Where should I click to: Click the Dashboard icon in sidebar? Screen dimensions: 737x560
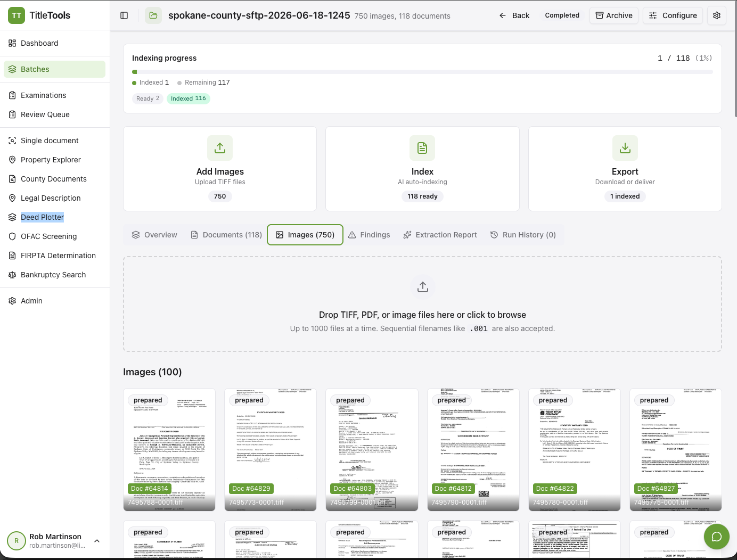click(x=12, y=43)
